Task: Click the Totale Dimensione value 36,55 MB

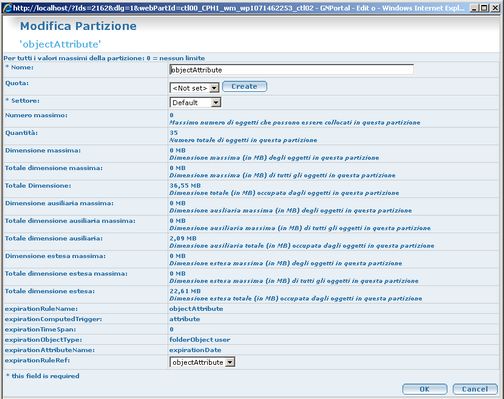Action: (185, 186)
